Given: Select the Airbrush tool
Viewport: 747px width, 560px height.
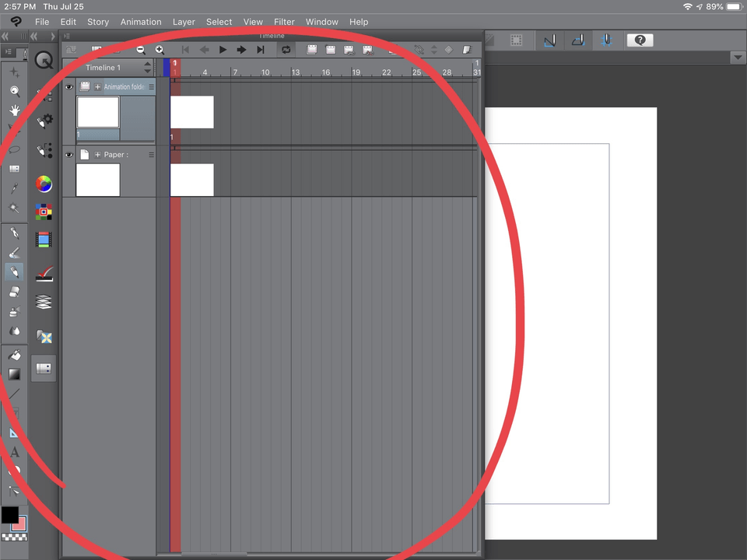Looking at the screenshot, I should click(15, 311).
